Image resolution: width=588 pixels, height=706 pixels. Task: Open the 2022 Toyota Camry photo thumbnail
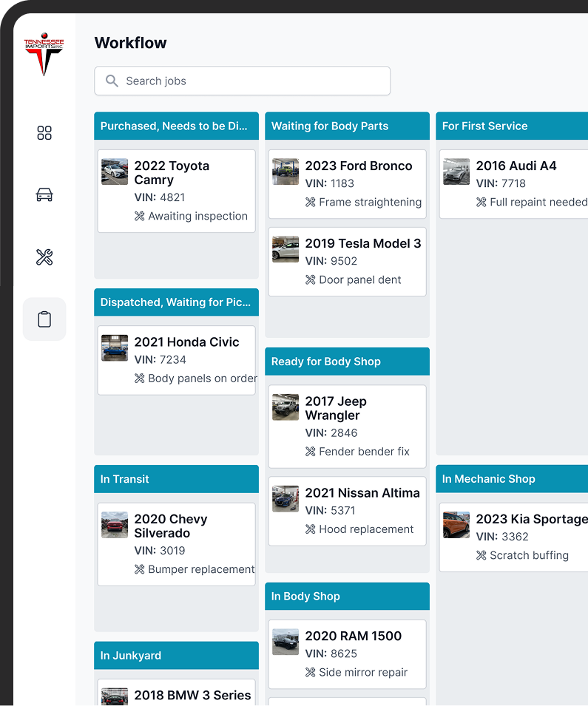tap(115, 172)
